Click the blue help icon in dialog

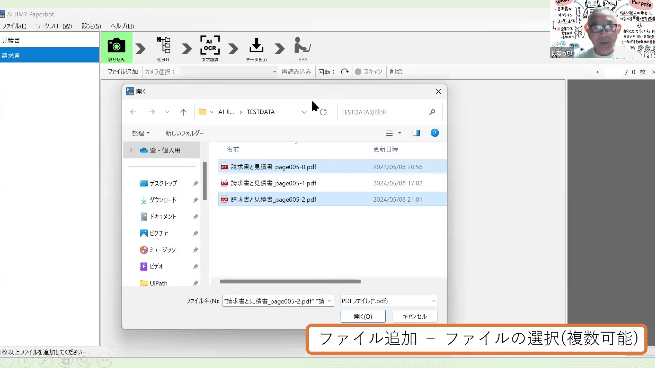(434, 133)
